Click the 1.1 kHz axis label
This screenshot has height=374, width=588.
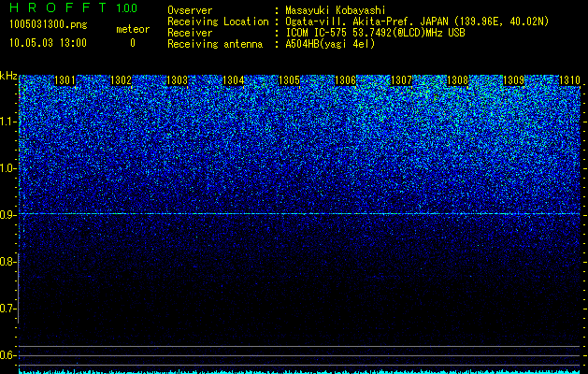(x=8, y=122)
